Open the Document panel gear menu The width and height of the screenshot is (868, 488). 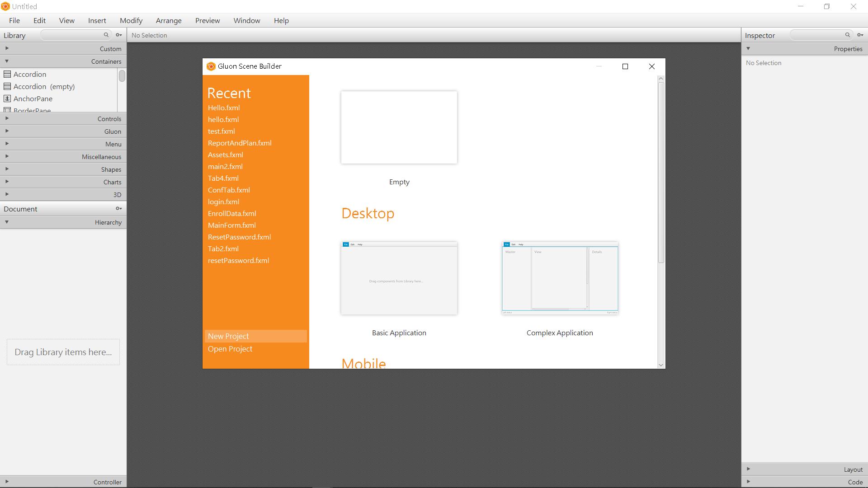(119, 208)
